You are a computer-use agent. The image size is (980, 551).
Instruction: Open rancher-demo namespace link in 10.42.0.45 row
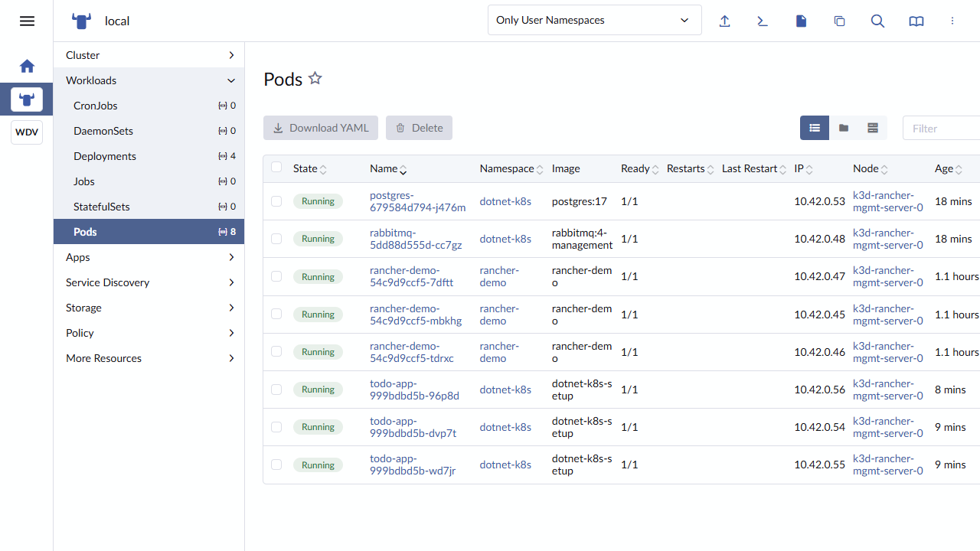(499, 315)
